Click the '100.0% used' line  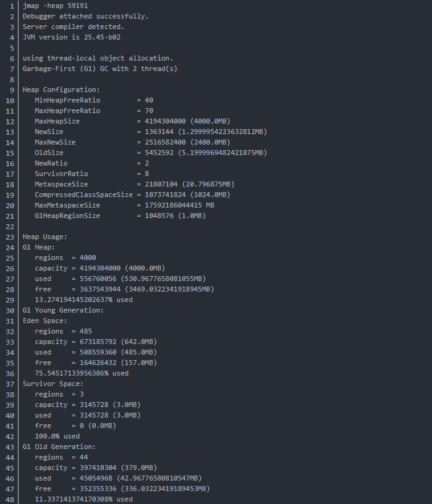[57, 436]
